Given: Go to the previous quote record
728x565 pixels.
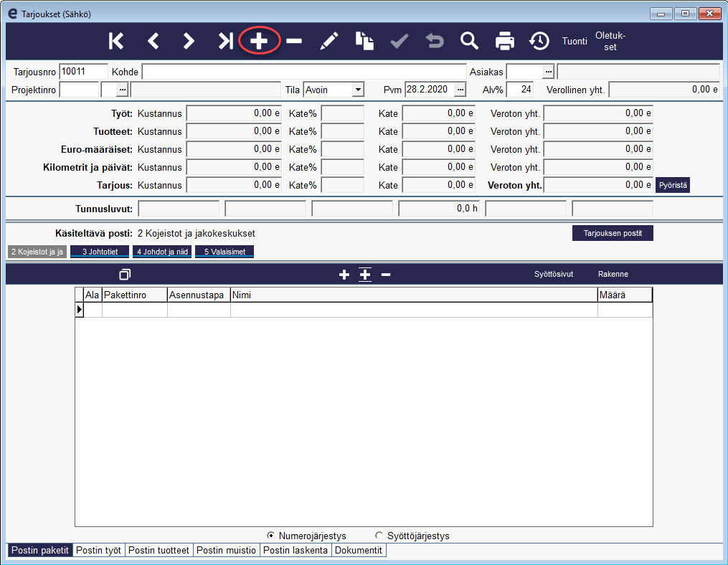Looking at the screenshot, I should click(x=153, y=41).
